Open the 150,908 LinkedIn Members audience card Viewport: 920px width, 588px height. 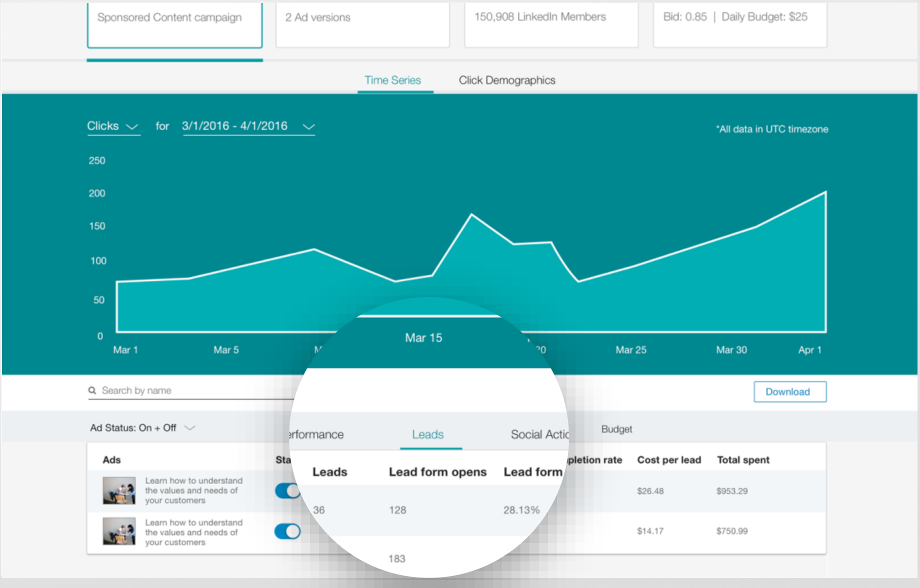[x=551, y=24]
